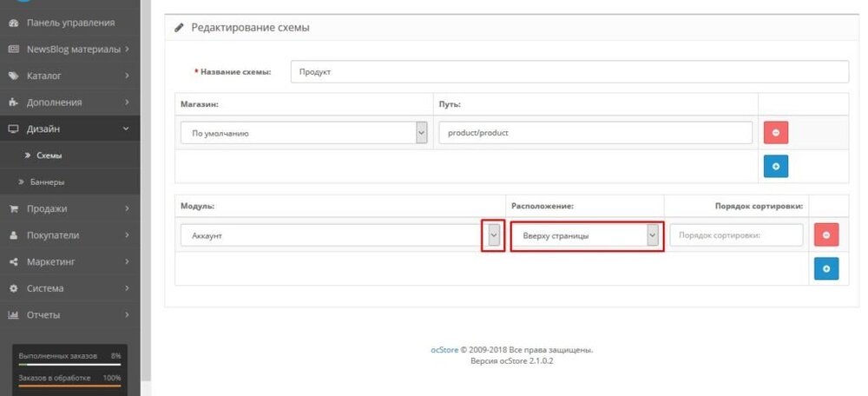This screenshot has width=868, height=396.
Task: Click the Порядок сортировки input field
Action: (736, 235)
